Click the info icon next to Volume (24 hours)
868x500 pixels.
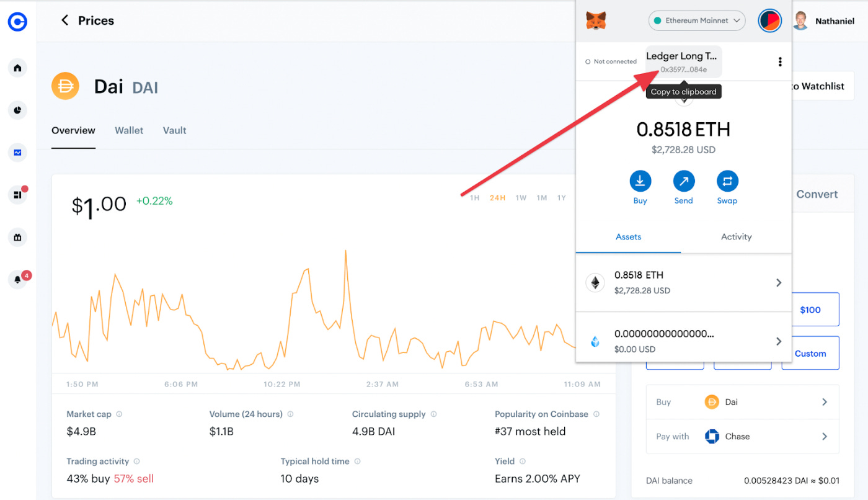(290, 414)
